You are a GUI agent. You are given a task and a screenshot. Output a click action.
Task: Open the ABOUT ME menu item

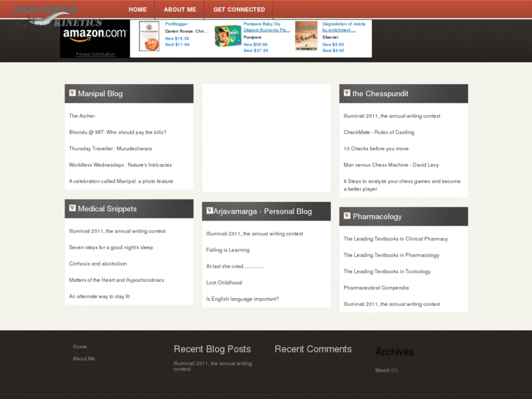click(180, 10)
